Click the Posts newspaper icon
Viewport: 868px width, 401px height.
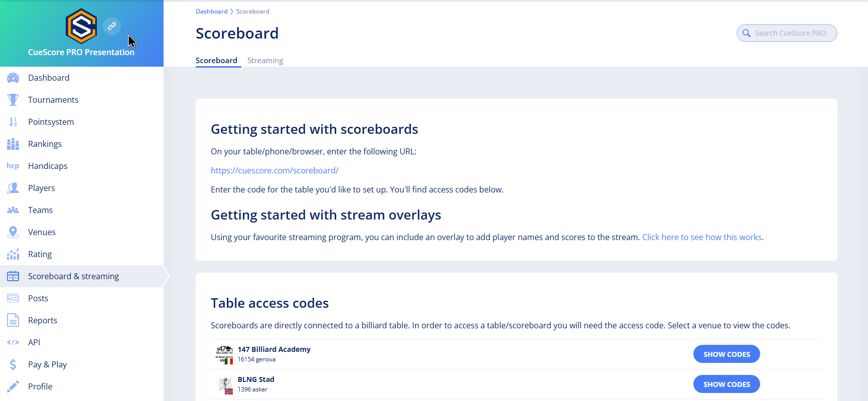point(13,298)
